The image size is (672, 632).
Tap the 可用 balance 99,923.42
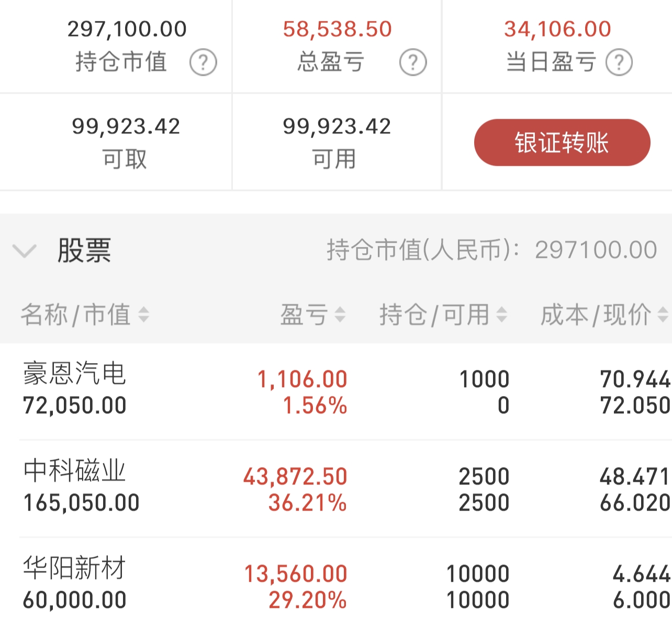(x=337, y=127)
